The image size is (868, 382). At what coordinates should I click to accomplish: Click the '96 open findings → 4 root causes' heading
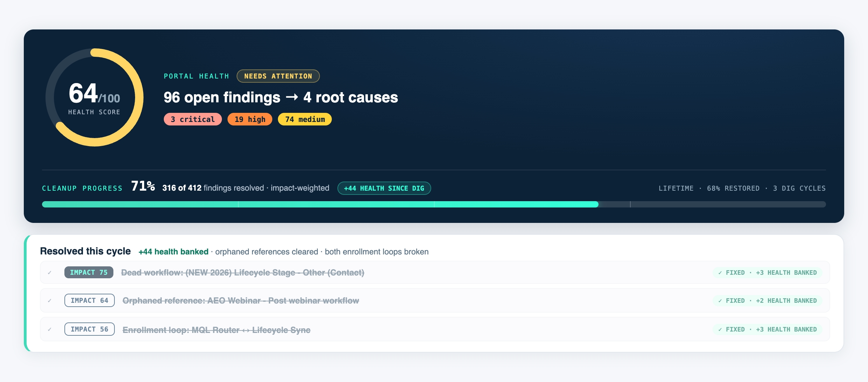click(281, 97)
